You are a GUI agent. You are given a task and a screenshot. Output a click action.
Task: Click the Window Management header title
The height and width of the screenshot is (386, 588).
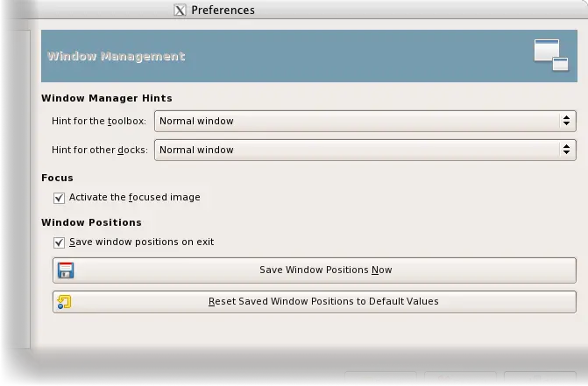tap(116, 57)
